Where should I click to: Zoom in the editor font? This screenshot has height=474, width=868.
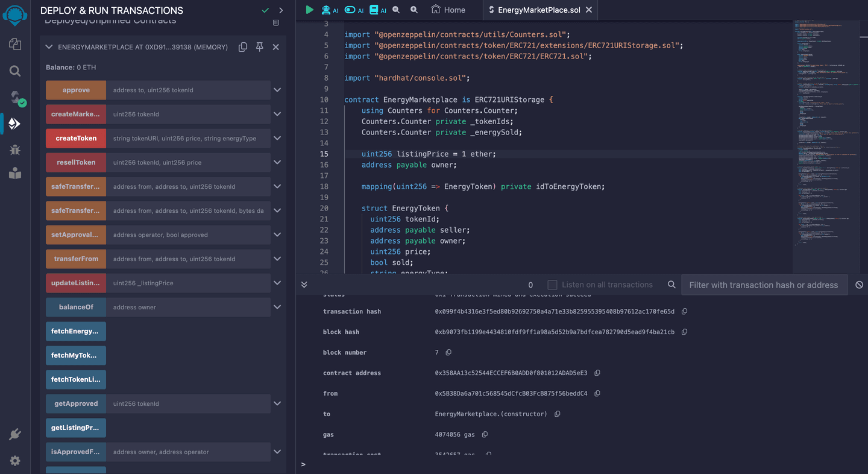(x=414, y=10)
